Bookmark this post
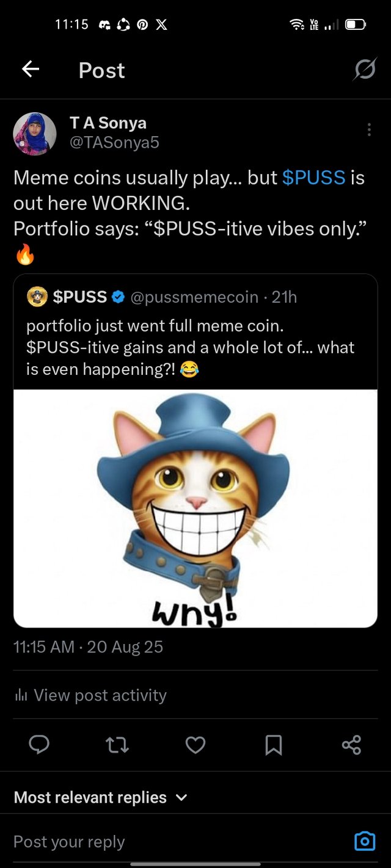 [273, 744]
